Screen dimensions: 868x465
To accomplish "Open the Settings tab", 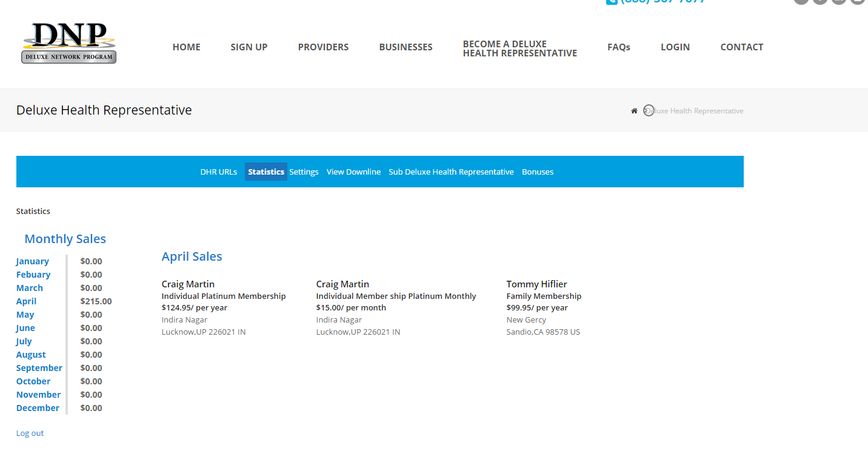I will pyautogui.click(x=304, y=172).
